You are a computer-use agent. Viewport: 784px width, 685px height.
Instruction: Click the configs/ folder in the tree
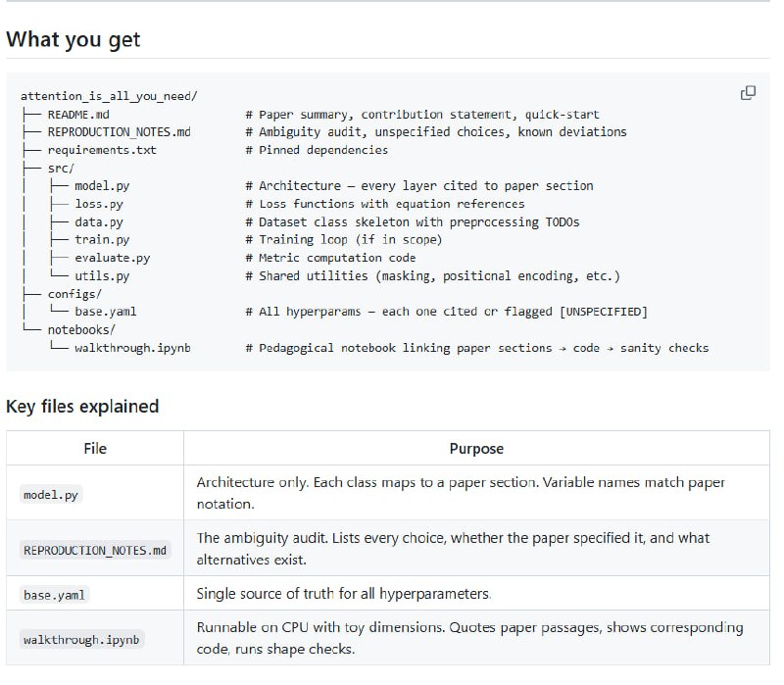[74, 294]
